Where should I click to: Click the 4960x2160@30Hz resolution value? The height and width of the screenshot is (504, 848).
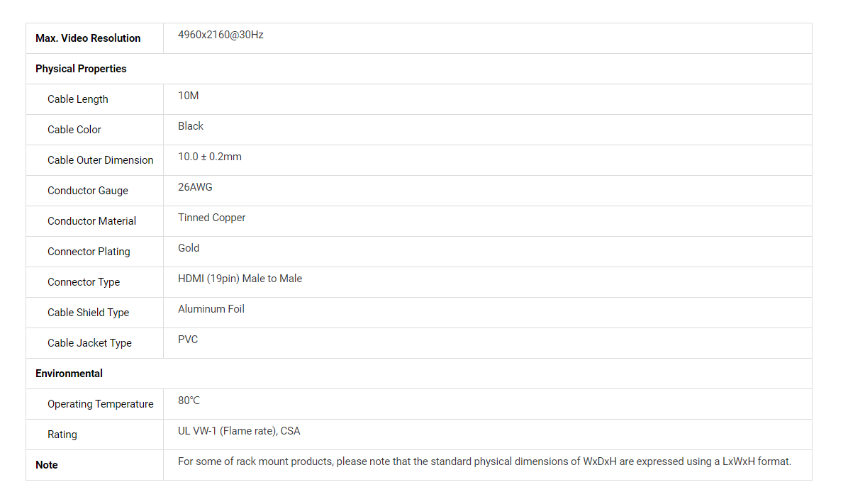[x=221, y=35]
